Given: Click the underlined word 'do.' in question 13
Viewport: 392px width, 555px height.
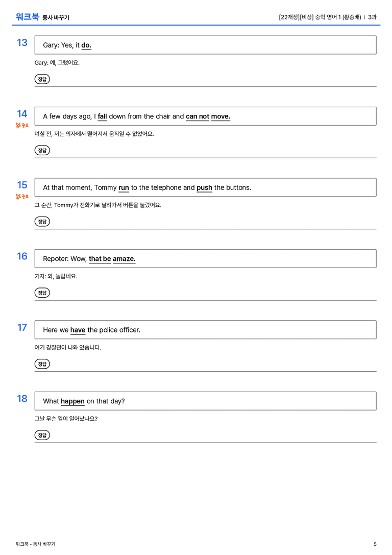Looking at the screenshot, I should click(86, 45).
